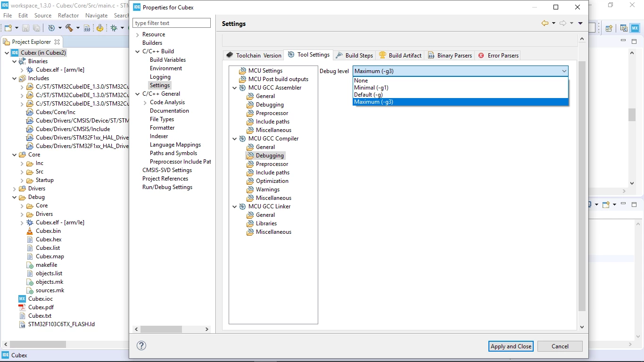This screenshot has height=362, width=644.
Task: Select Build Variables in properties tree
Action: tap(168, 60)
